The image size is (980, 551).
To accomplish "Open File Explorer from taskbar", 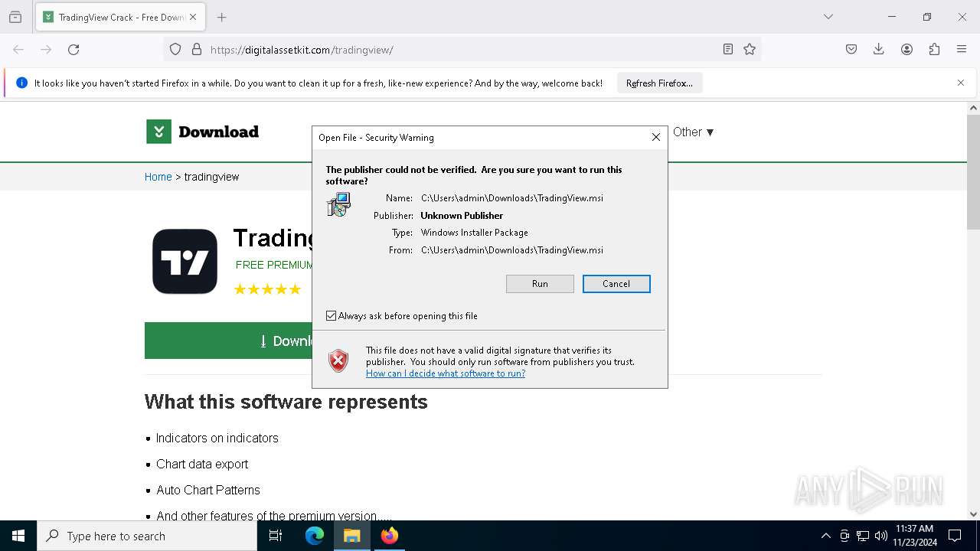I will point(352,536).
